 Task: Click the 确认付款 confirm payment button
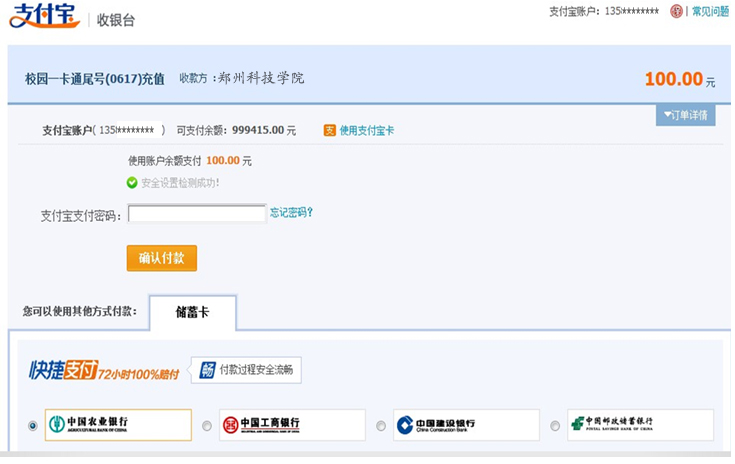[162, 258]
